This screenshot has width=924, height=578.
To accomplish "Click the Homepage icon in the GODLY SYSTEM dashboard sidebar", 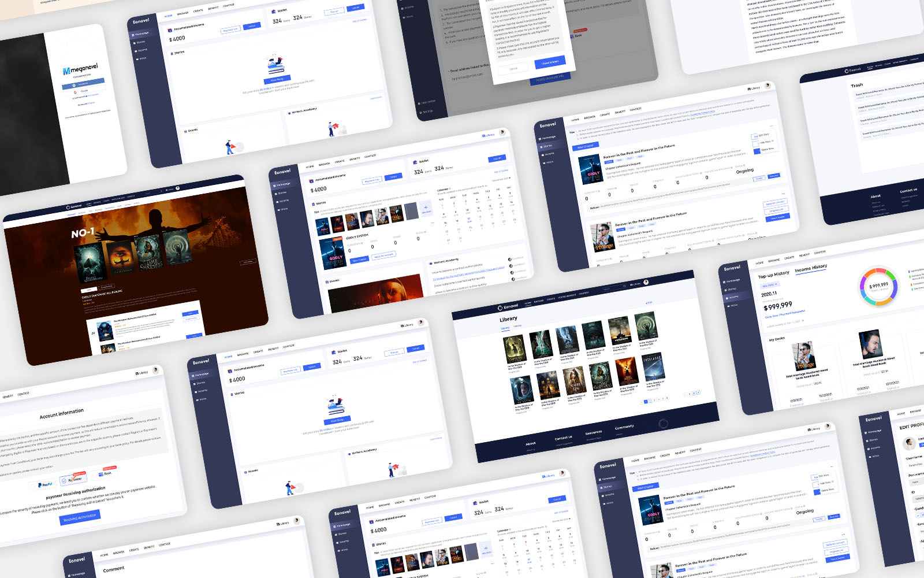I will pyautogui.click(x=274, y=186).
